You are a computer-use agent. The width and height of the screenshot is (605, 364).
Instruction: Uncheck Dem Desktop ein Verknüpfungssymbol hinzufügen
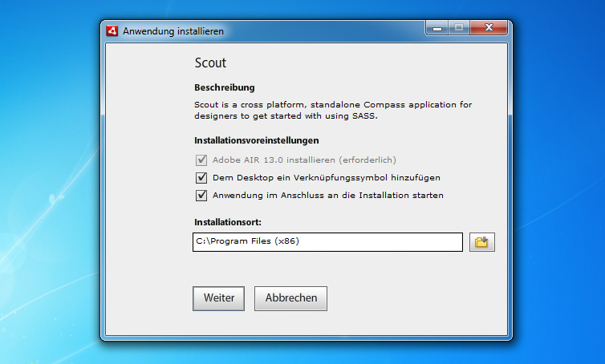[x=201, y=178]
